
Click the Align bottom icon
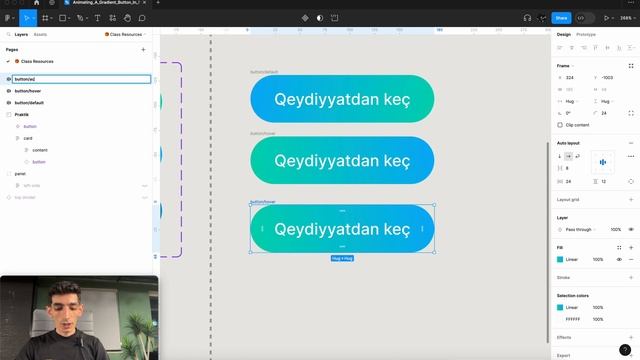pyautogui.click(x=619, y=48)
